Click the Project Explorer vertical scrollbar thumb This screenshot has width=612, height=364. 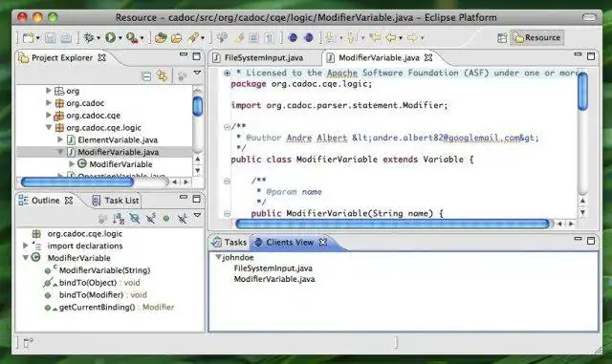pos(198,106)
